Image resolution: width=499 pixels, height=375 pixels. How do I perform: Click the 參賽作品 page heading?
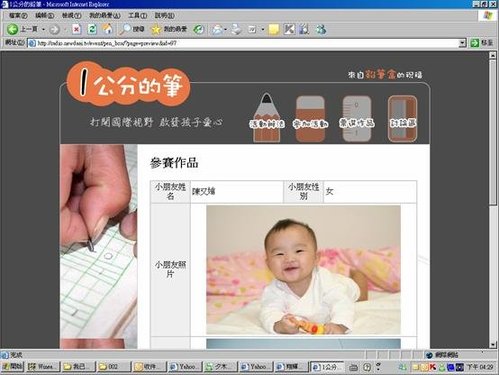(x=174, y=163)
